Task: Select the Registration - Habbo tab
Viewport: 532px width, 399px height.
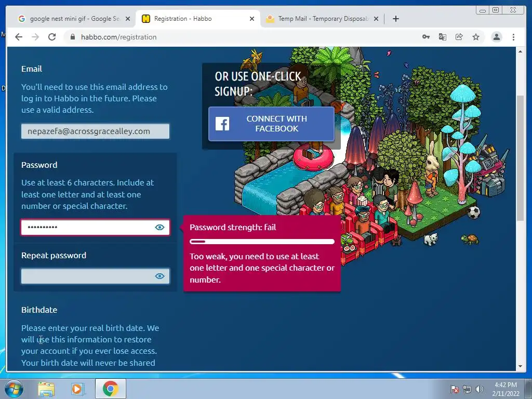Action: pyautogui.click(x=198, y=19)
